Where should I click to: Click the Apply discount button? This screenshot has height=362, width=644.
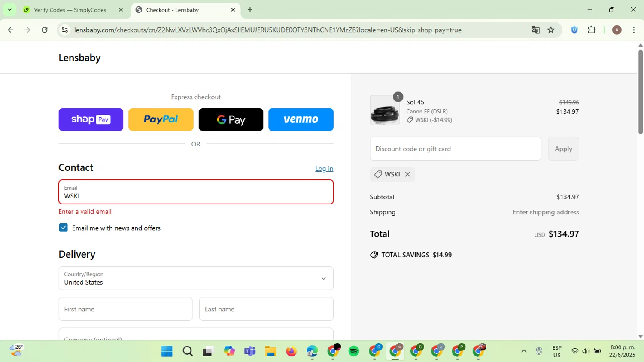click(x=563, y=149)
